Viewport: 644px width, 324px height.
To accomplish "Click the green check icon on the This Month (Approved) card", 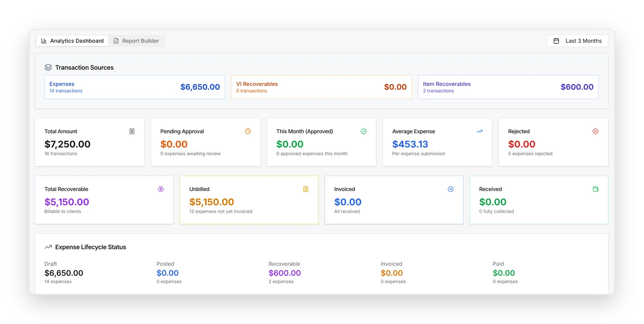I will point(363,131).
